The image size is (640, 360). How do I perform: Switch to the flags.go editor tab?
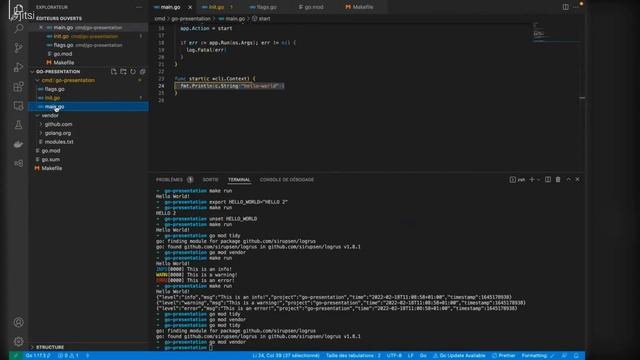pos(266,7)
